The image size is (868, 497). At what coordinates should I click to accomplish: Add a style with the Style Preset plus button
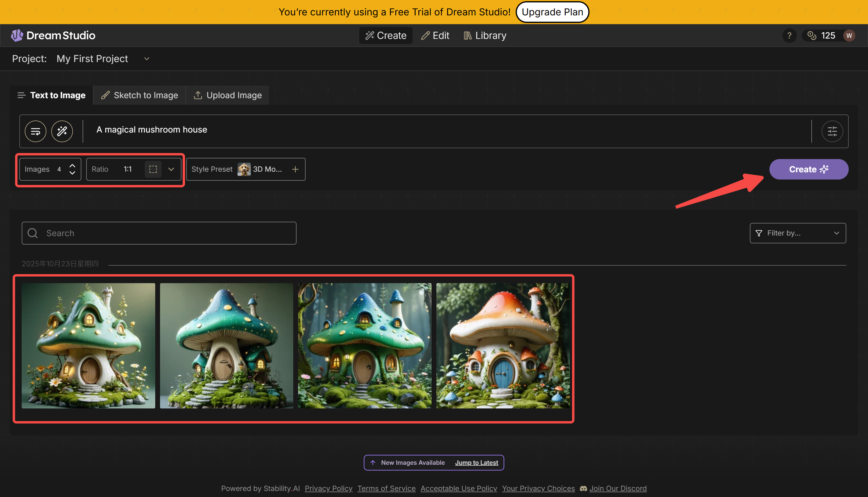pos(295,169)
